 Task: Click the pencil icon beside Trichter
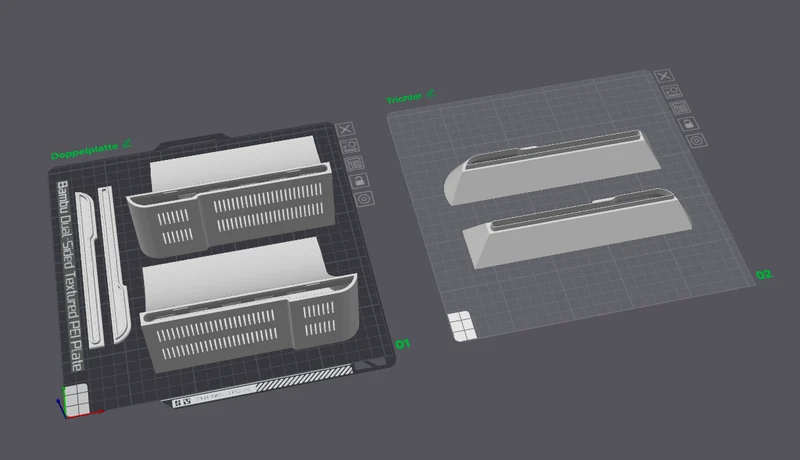click(431, 93)
